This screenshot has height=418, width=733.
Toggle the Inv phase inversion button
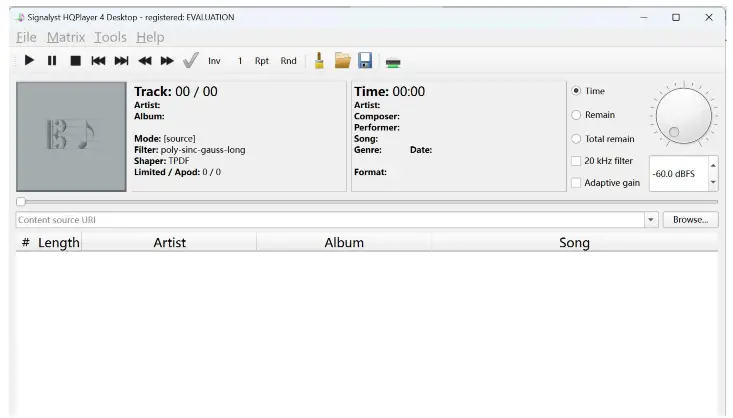tap(214, 61)
